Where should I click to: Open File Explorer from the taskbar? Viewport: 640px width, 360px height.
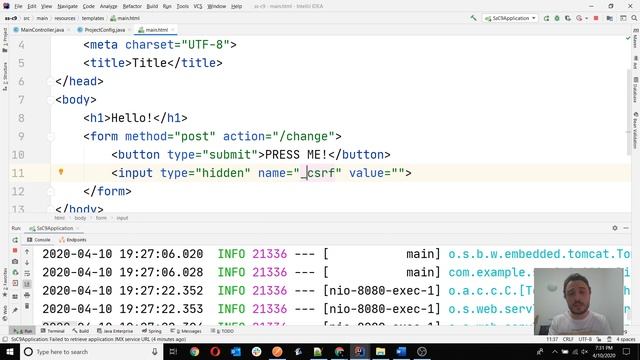[380, 351]
